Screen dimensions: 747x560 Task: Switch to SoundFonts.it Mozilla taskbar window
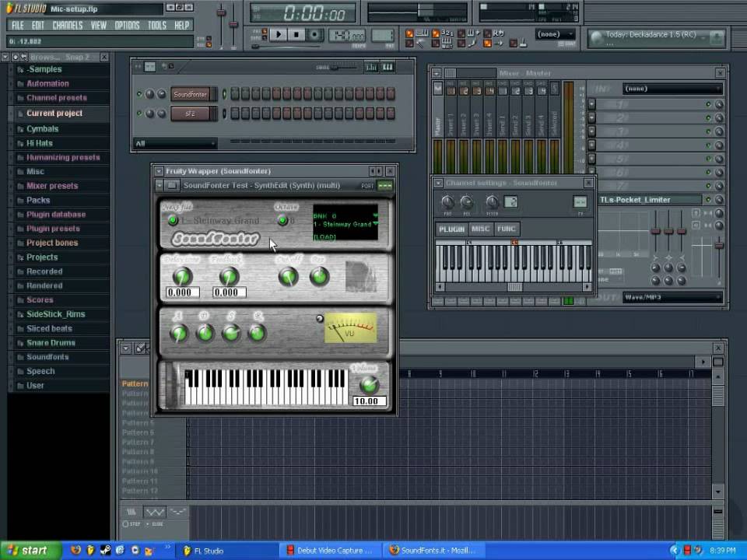pos(433,551)
